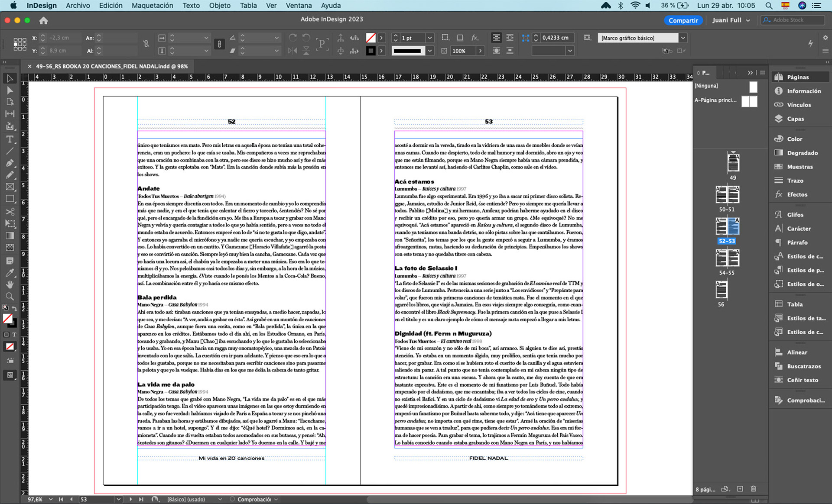Select the Type tool in toolbox
This screenshot has width=832, height=504.
point(10,139)
